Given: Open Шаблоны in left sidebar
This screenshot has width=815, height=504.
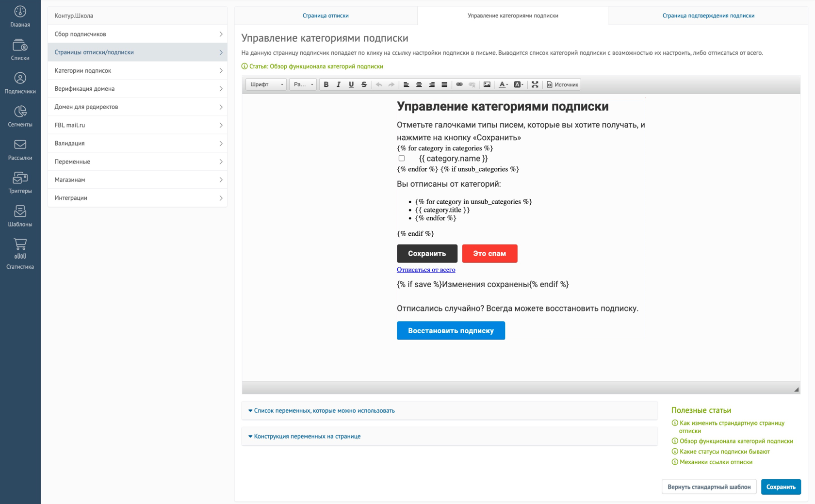Looking at the screenshot, I should point(20,216).
